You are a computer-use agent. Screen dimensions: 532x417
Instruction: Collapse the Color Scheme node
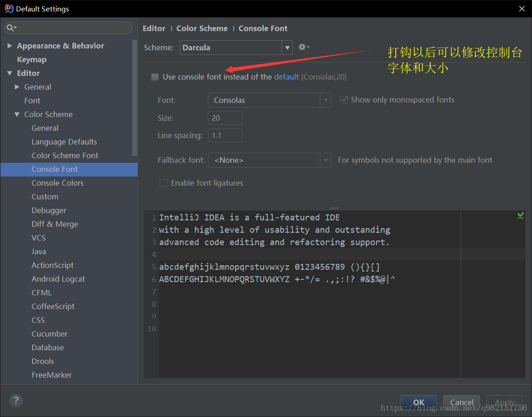(x=17, y=114)
